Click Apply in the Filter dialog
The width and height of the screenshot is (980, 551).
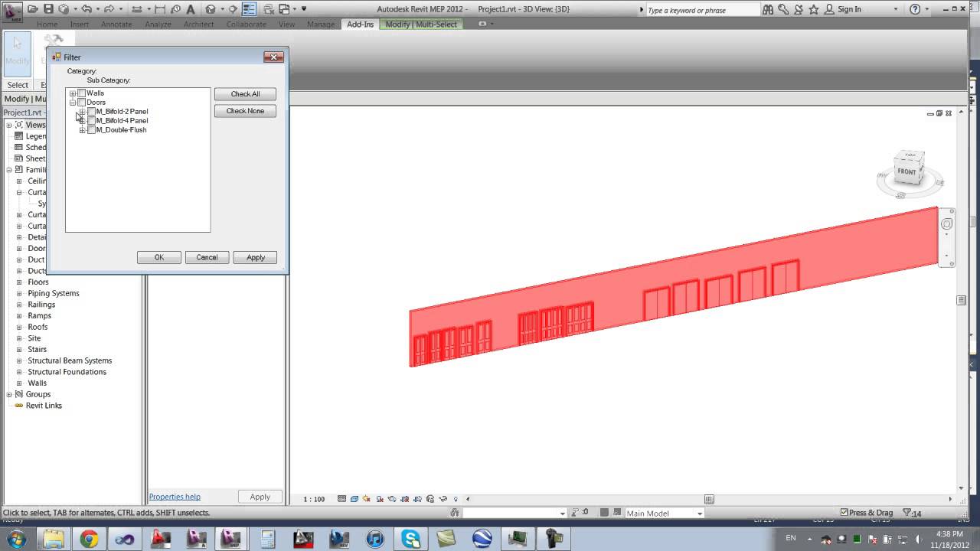pos(255,257)
